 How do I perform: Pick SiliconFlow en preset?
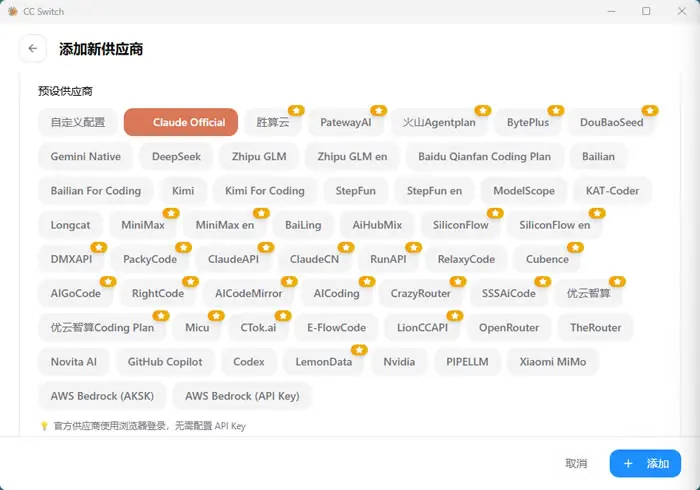[554, 225]
